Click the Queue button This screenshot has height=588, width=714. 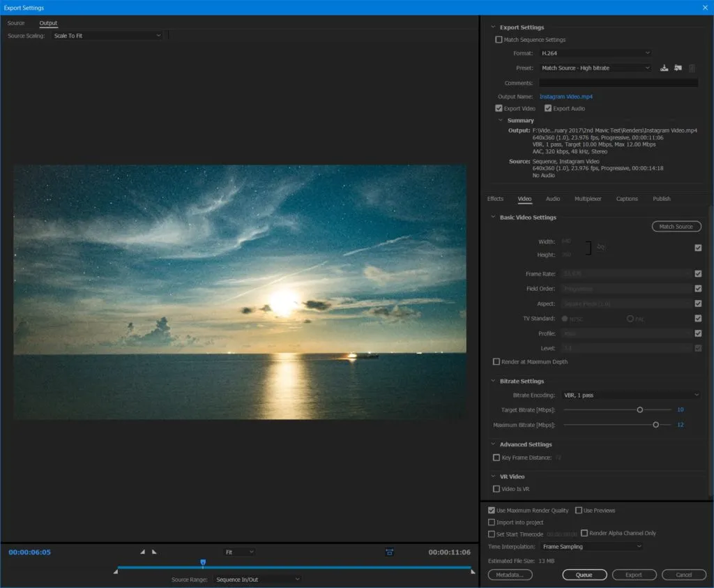[x=584, y=575]
